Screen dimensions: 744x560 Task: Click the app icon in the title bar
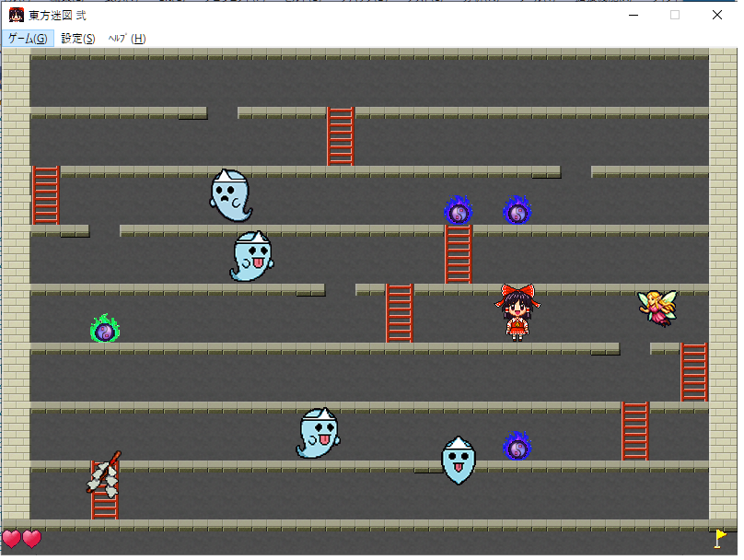point(17,15)
